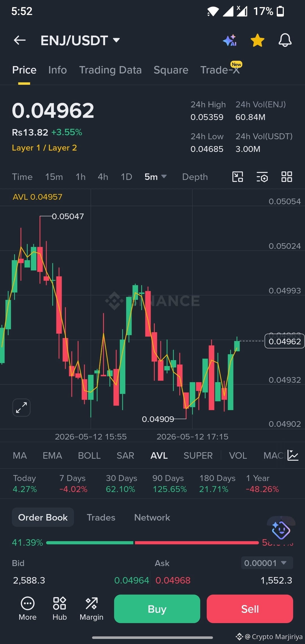Enable the BOLL indicator
Viewport: 305px width, 644px height.
coord(89,456)
